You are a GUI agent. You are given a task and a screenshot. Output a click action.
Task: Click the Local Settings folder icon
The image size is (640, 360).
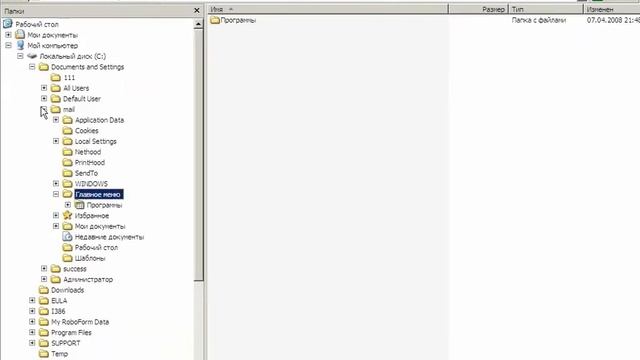click(x=68, y=141)
